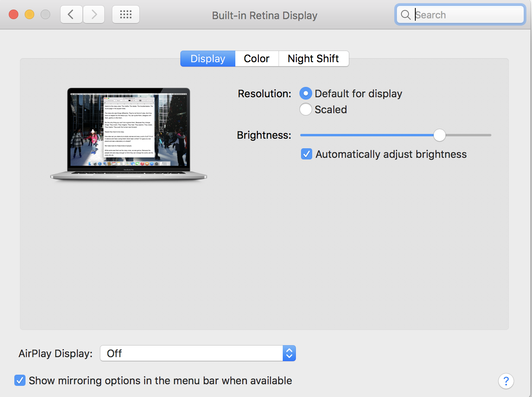This screenshot has width=532, height=397.
Task: Open help with the question mark button
Action: coord(506,381)
